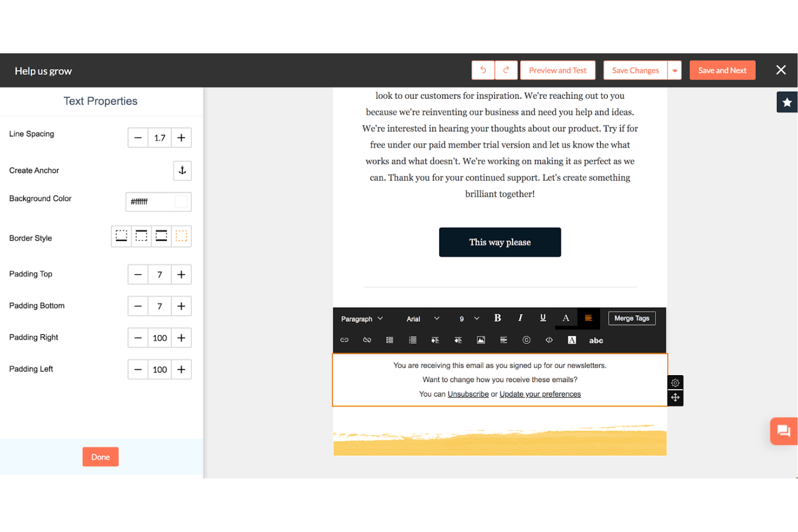Select top border style option
The width and height of the screenshot is (798, 532).
(x=141, y=236)
